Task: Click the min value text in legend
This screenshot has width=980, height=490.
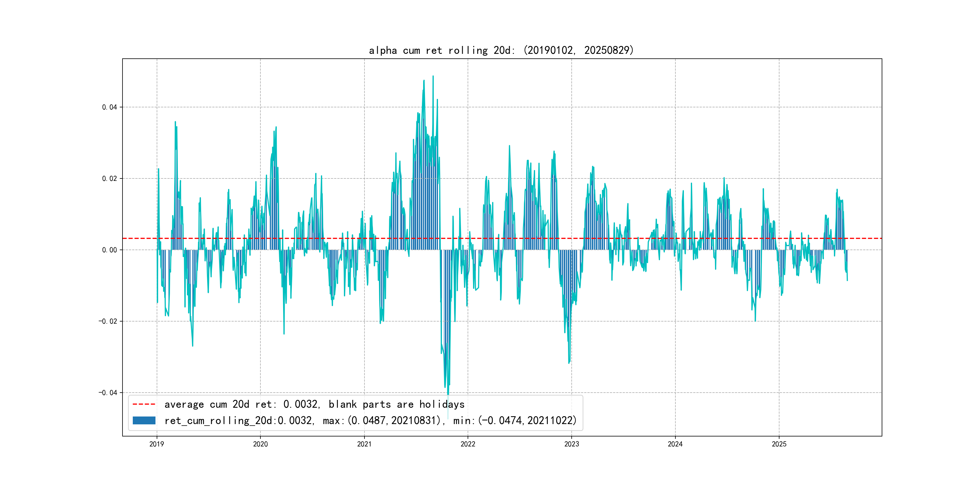Action: [515, 420]
